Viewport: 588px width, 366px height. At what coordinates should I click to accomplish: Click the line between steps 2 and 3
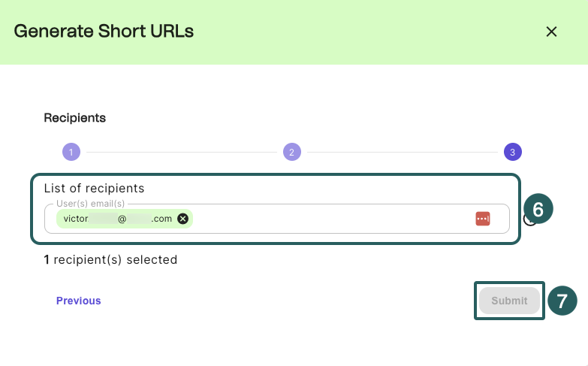tap(402, 152)
